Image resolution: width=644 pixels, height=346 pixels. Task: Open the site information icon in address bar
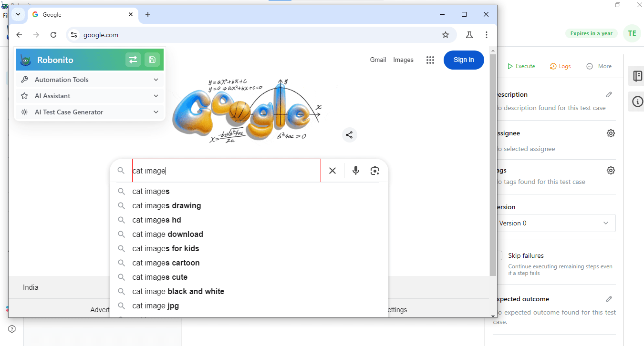coord(73,35)
